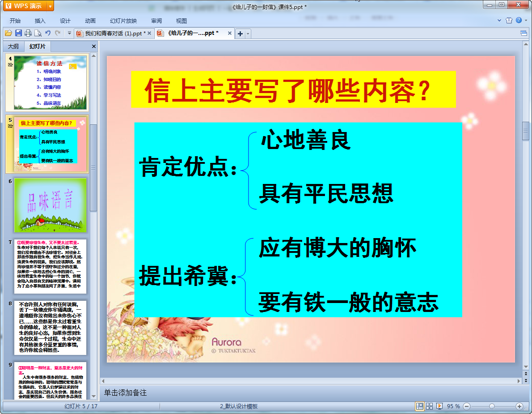Switch to the 我们和青春对话 (1).ppt document tab

point(115,33)
